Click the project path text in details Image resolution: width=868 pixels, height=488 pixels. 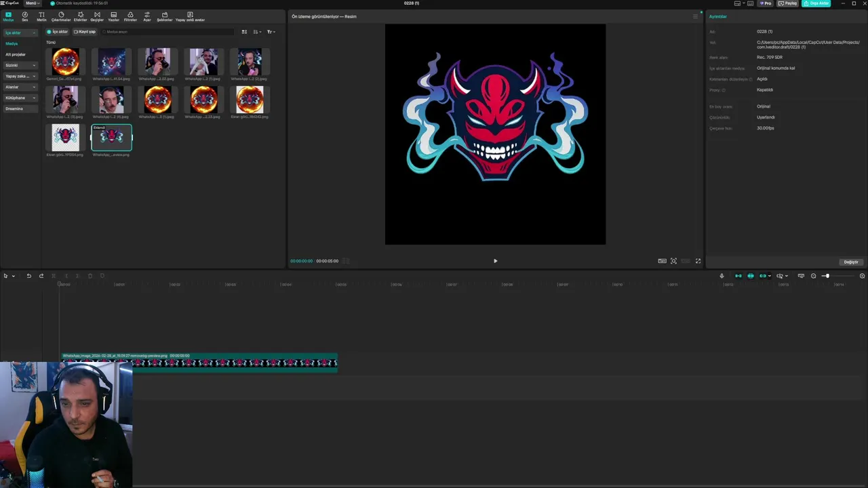(808, 45)
